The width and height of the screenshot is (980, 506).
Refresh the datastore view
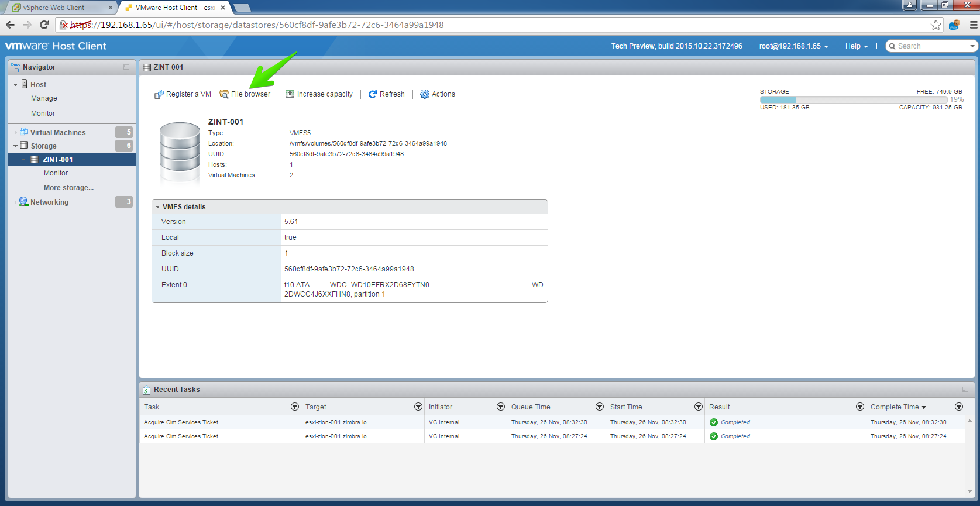point(386,94)
